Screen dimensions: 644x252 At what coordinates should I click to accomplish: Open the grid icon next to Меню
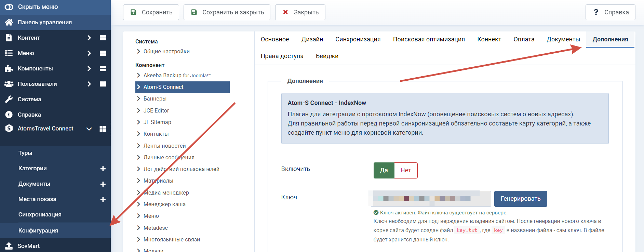(x=103, y=53)
